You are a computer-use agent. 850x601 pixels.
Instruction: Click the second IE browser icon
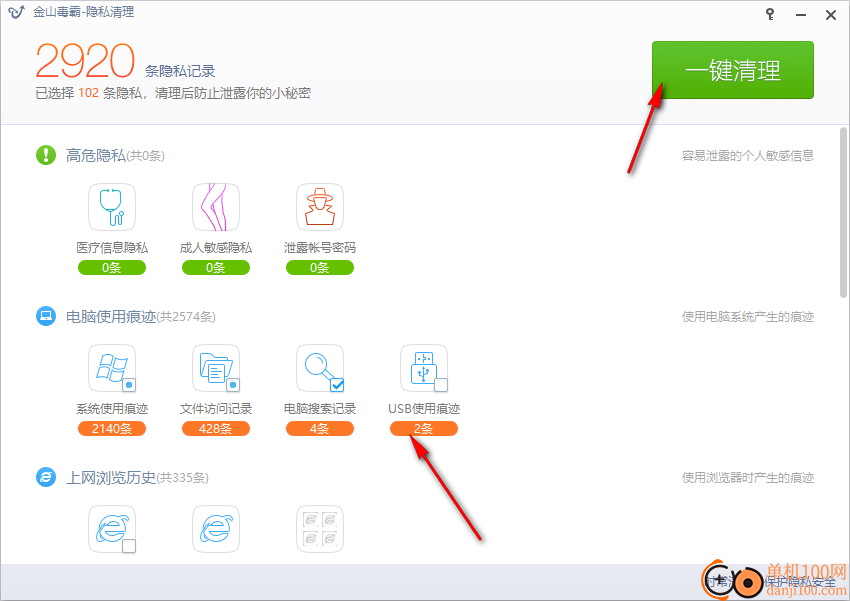(216, 529)
